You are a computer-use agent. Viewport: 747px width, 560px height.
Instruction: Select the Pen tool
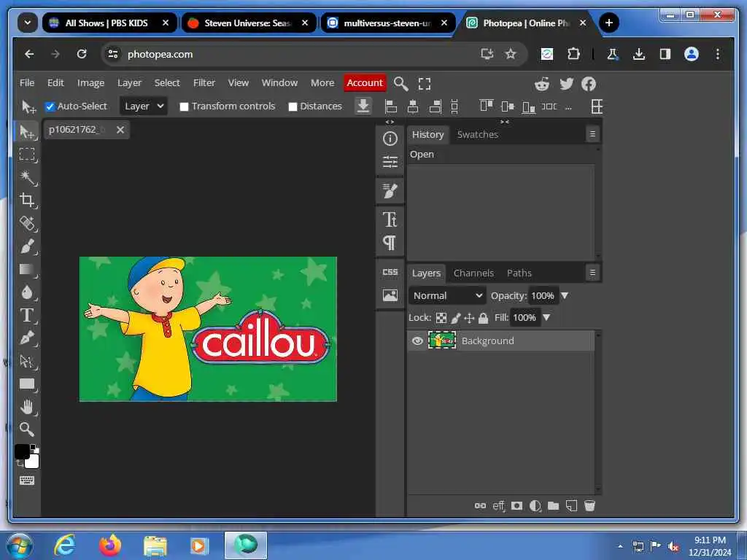pyautogui.click(x=27, y=338)
